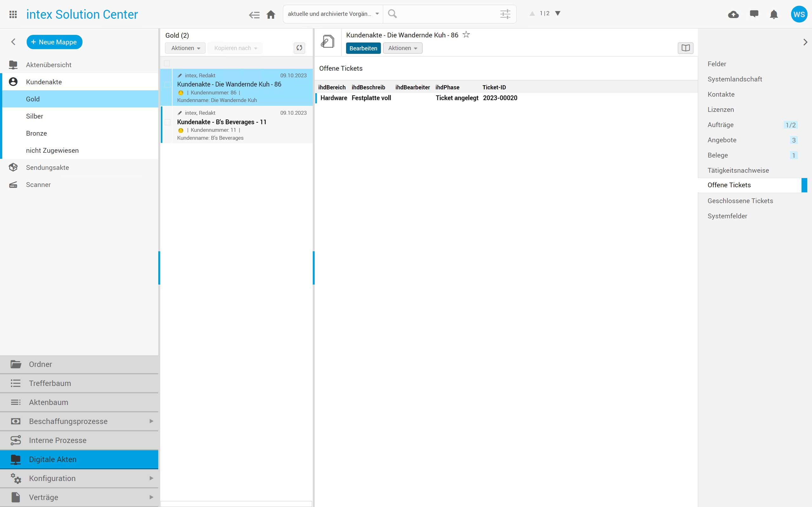The image size is (812, 507).
Task: Toggle the book reading view icon
Action: point(685,48)
